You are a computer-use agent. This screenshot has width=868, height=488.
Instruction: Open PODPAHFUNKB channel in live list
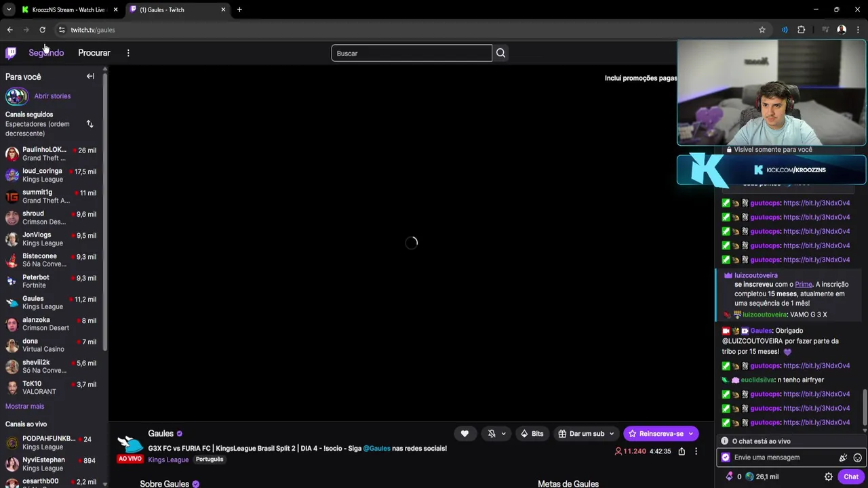coord(53,443)
